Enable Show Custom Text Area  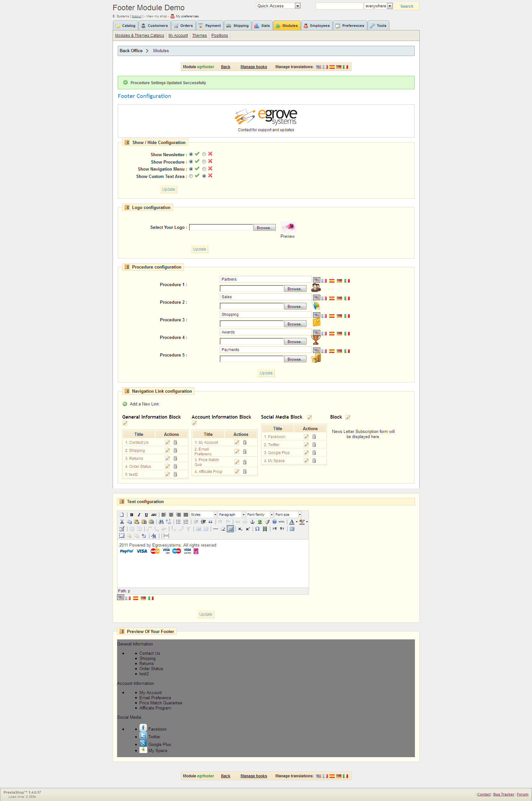[191, 176]
